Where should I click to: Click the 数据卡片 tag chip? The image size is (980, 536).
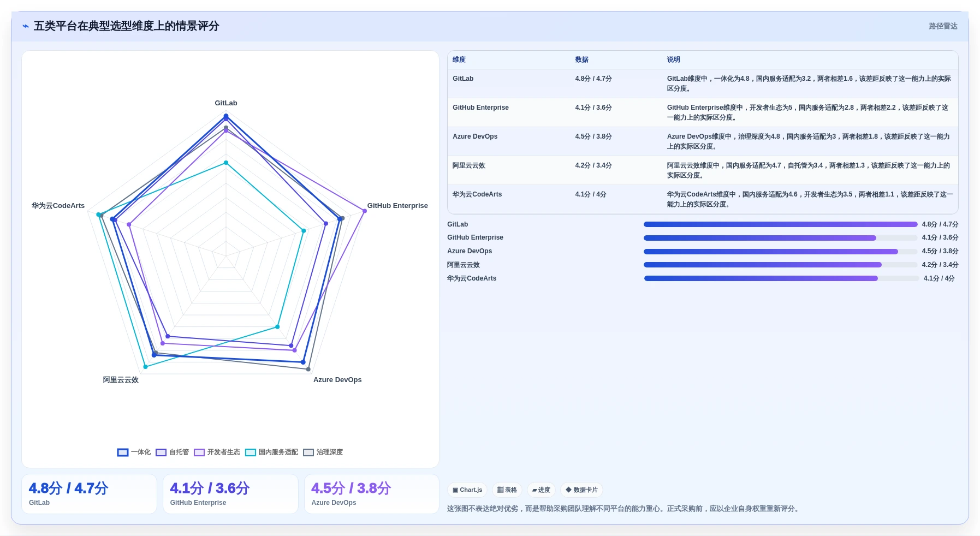click(581, 490)
